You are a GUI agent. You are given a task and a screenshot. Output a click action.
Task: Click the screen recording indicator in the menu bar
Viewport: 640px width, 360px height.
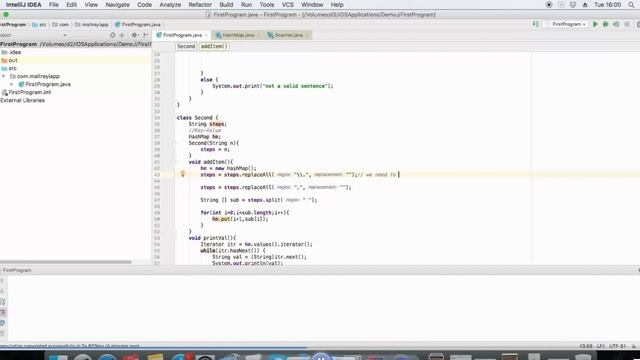click(549, 5)
